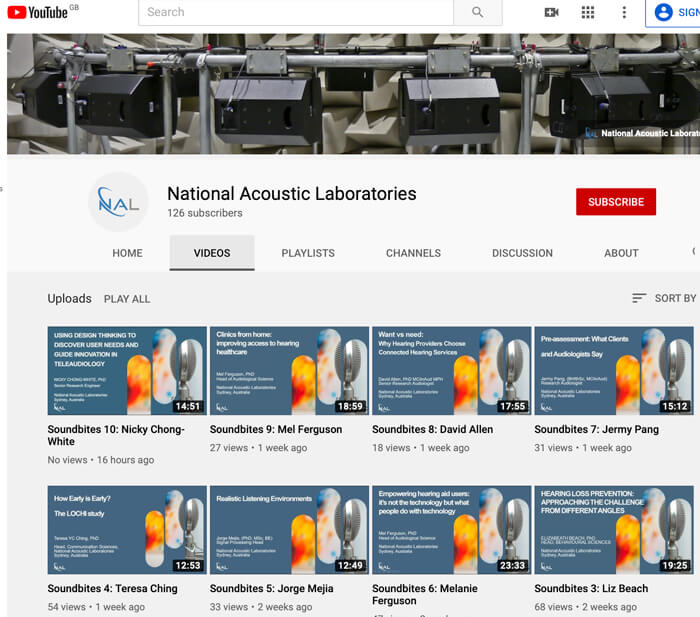Click the magnifying glass search button
The image size is (700, 617).
[x=477, y=12]
